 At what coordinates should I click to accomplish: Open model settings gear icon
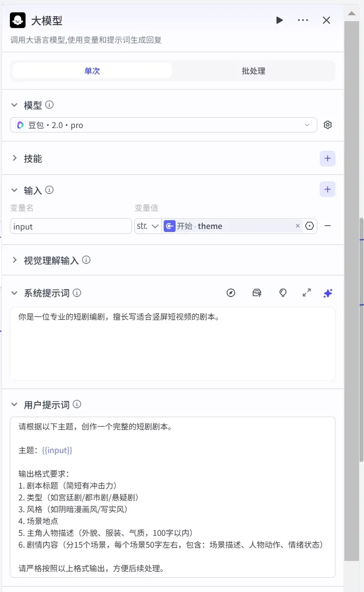pos(328,125)
